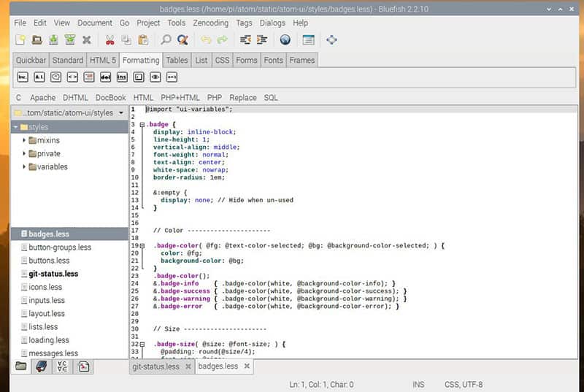The height and width of the screenshot is (392, 584).
Task: Open the Apache custom menu
Action: click(x=43, y=98)
